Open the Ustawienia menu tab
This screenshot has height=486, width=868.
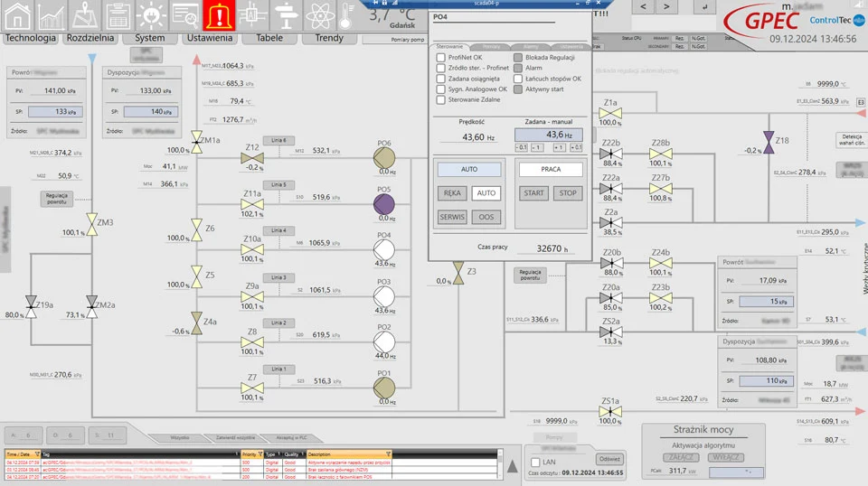[x=210, y=38]
